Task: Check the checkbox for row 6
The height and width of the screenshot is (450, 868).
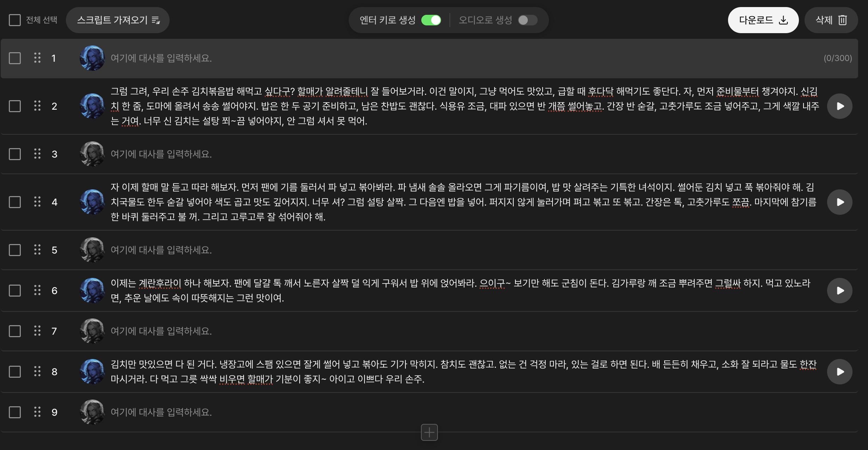Action: [x=15, y=291]
